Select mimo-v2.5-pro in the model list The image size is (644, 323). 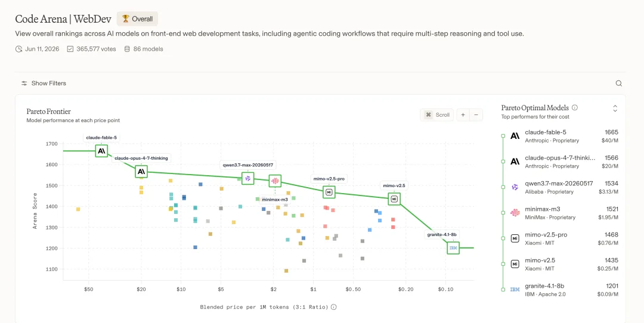pos(560,238)
